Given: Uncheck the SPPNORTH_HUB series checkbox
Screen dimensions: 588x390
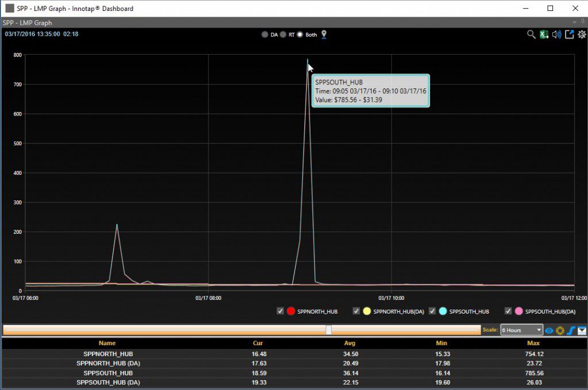Looking at the screenshot, I should point(280,311).
